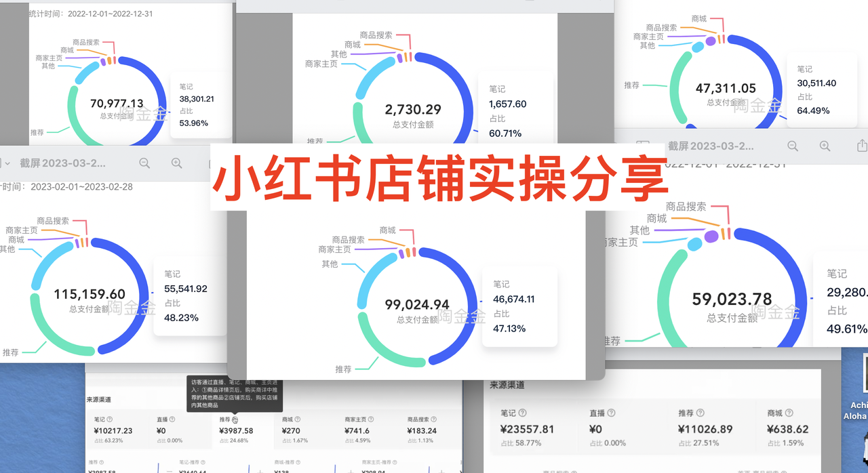This screenshot has height=473, width=868.
Task: Click the 小红书店铺实操分享 title banner
Action: click(x=441, y=176)
